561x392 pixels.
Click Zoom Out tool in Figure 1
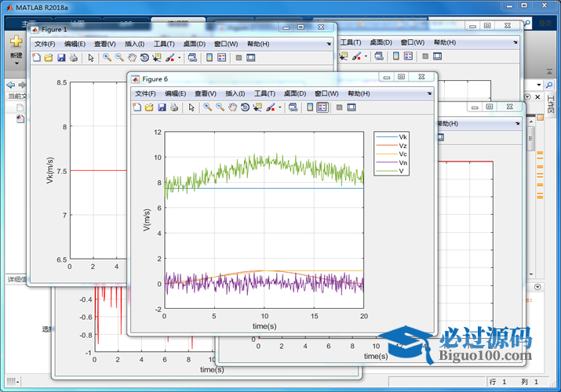[x=119, y=58]
